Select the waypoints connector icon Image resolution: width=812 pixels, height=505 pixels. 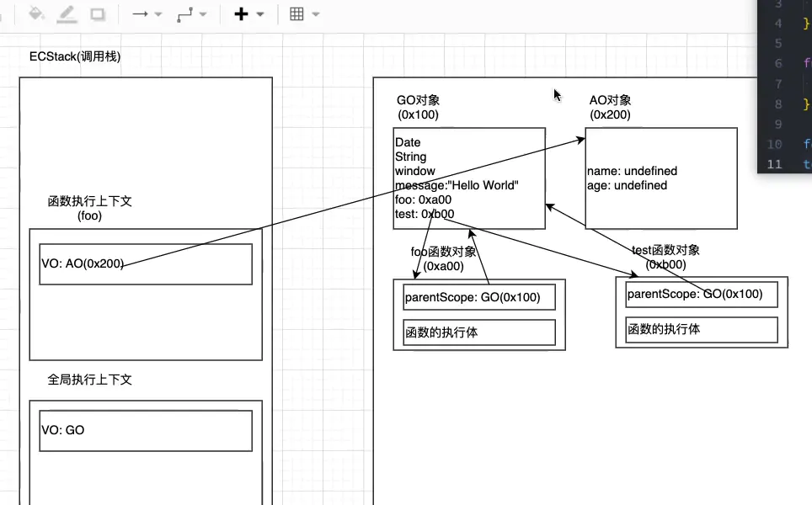184,14
